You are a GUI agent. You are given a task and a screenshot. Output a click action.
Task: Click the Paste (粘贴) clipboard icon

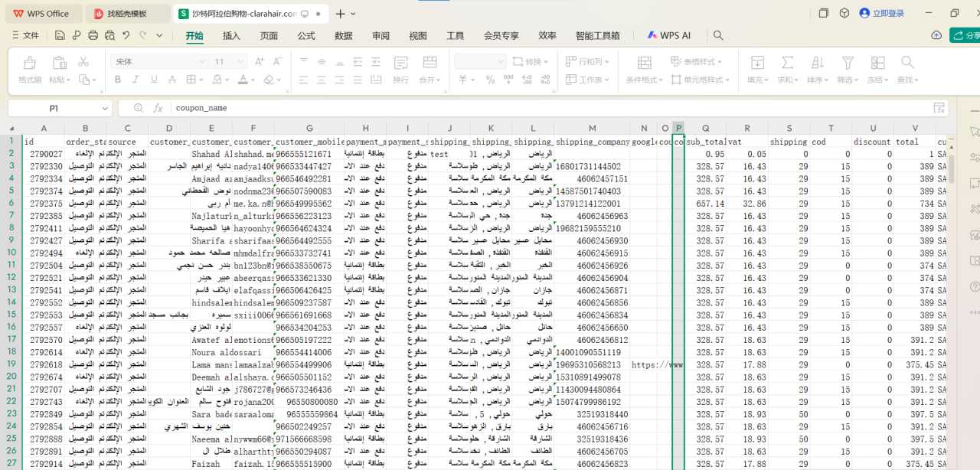pos(60,63)
